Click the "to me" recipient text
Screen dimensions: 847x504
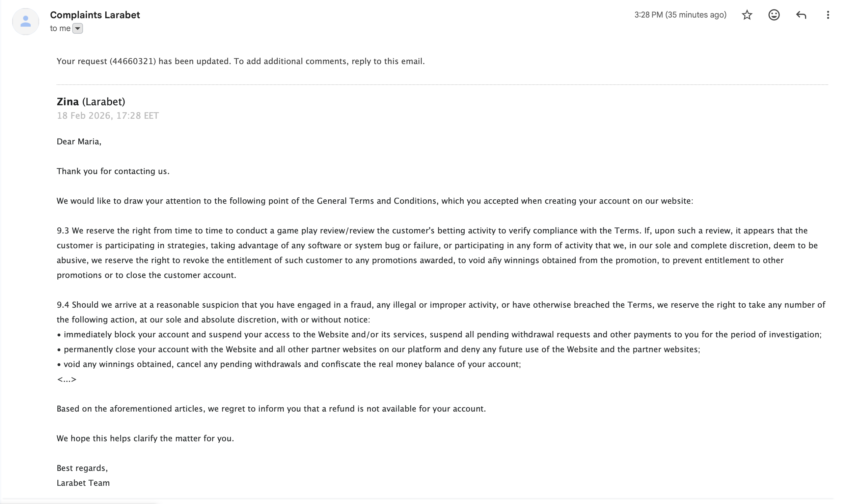click(x=60, y=29)
